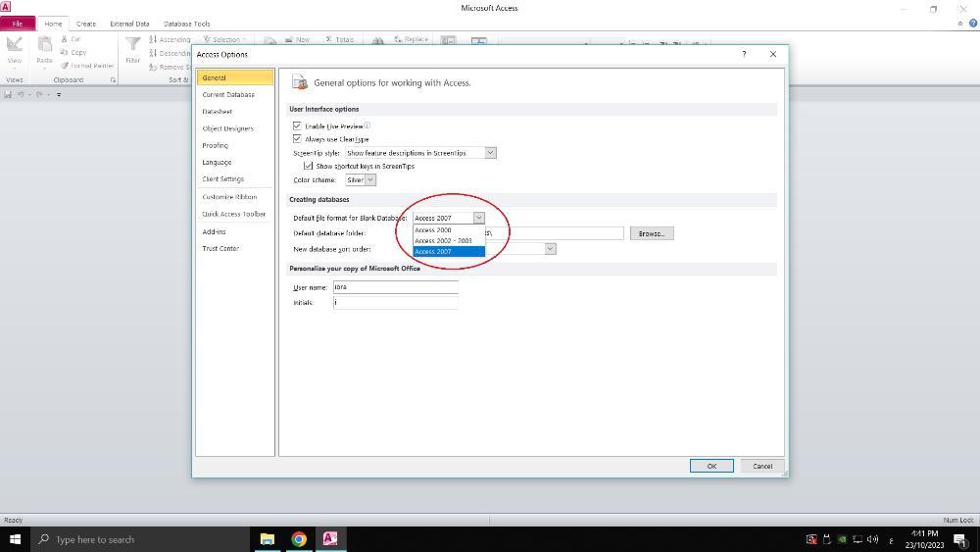Toggle Show shortcut keys in ScreenTips checkbox
Screen dimensions: 980x552
[x=308, y=166]
